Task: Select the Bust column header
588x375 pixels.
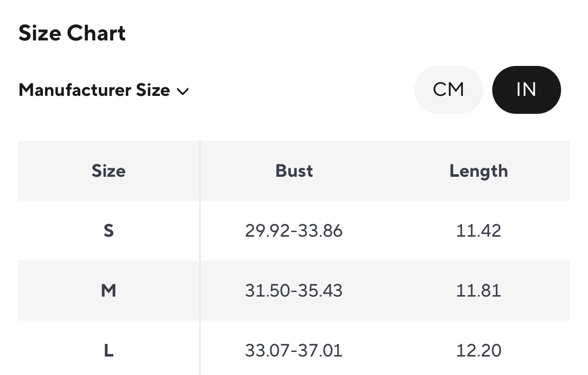Action: 294,171
